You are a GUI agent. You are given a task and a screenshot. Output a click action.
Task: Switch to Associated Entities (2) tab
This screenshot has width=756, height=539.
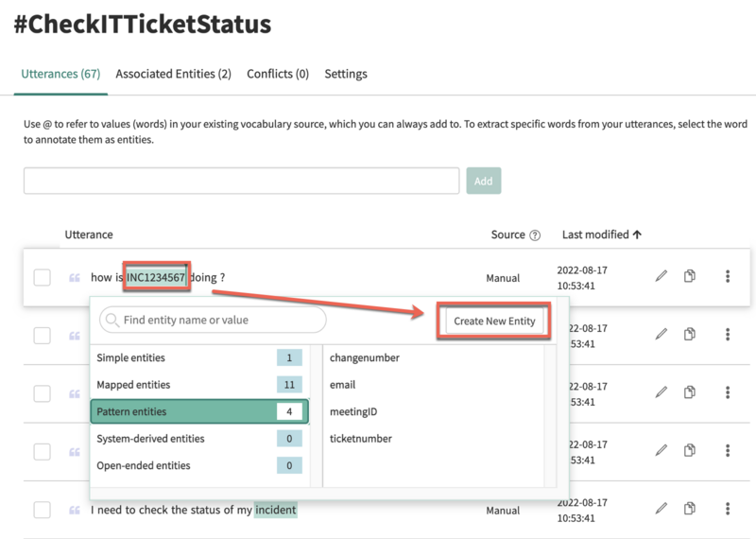pyautogui.click(x=173, y=74)
